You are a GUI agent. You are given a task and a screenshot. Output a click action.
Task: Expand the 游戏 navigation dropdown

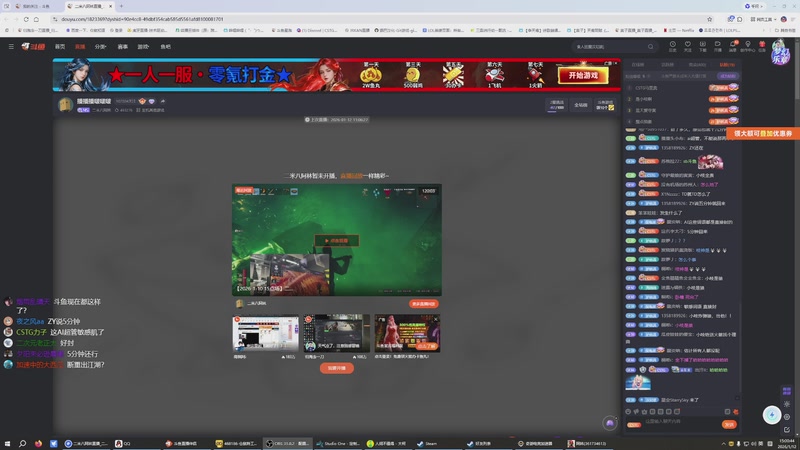point(143,46)
